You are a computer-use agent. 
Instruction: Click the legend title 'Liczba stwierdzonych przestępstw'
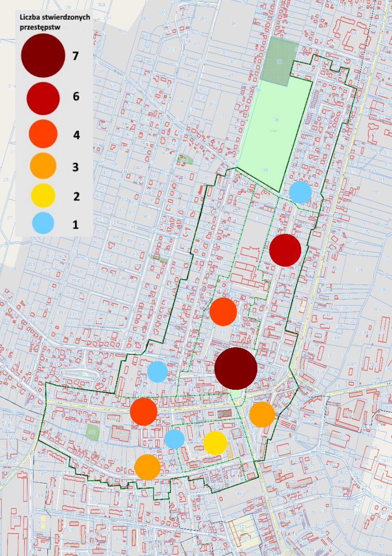click(x=55, y=22)
